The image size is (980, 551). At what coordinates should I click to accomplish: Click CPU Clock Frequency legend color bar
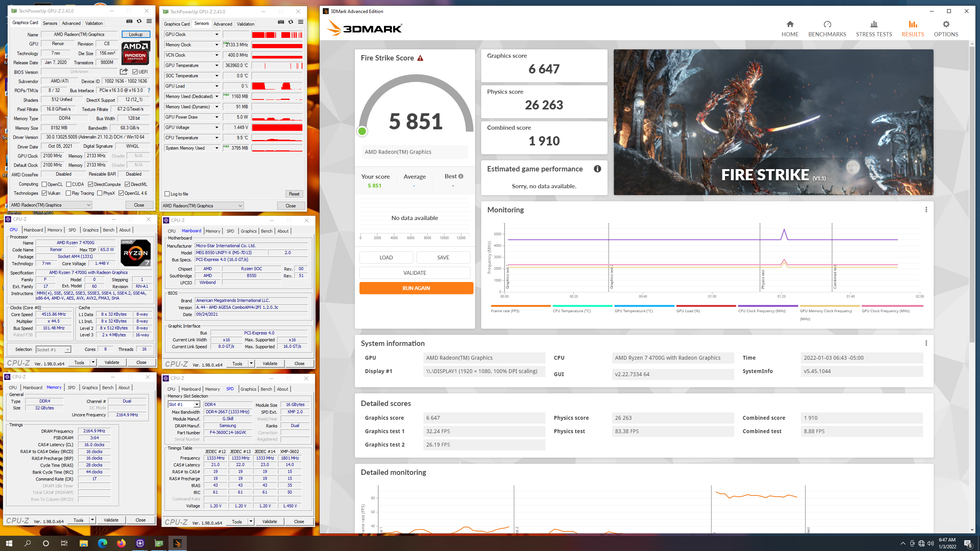coord(768,306)
